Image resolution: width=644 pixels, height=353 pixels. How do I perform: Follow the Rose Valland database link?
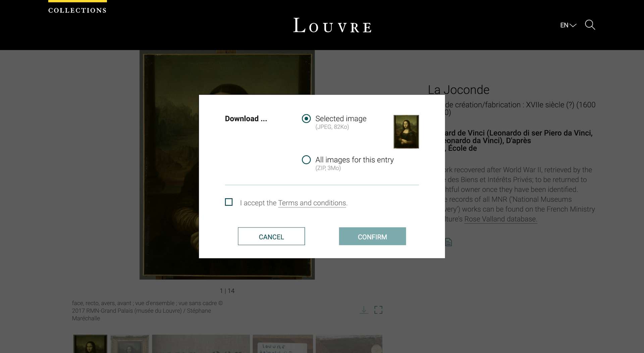pyautogui.click(x=501, y=219)
